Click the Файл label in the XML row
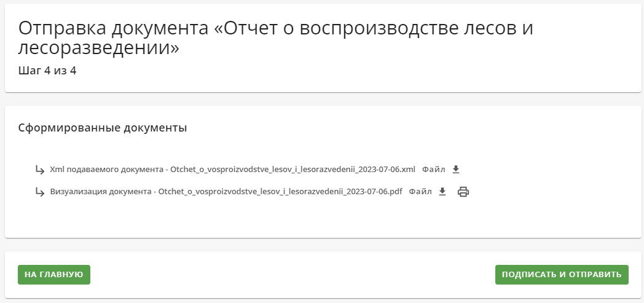 point(433,170)
